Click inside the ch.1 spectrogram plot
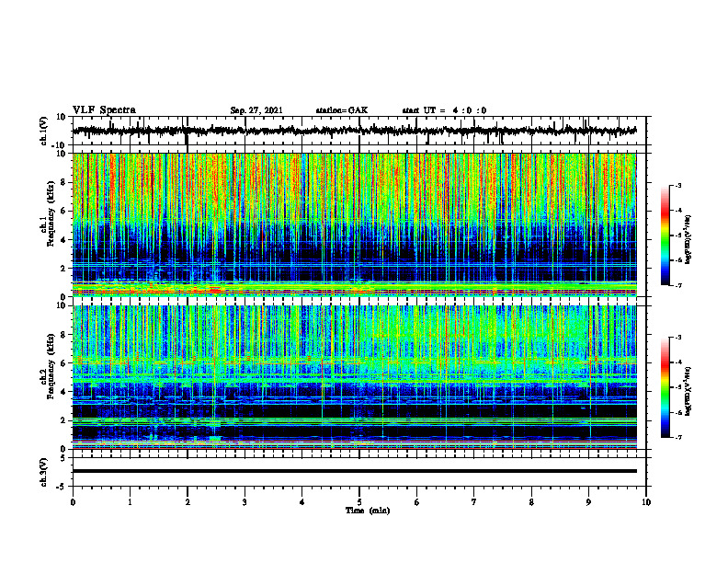Screen dimensions: 728x563 (x=355, y=224)
